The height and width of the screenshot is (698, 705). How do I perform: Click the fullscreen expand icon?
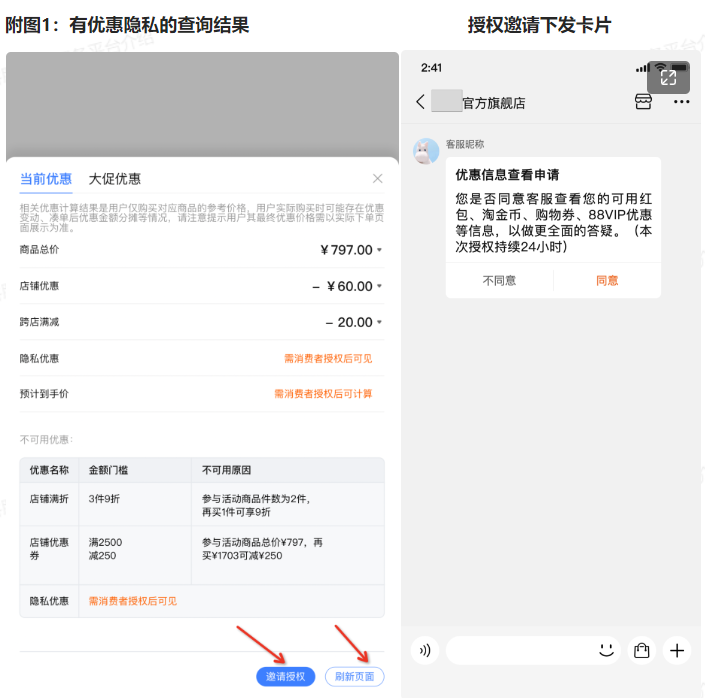pyautogui.click(x=668, y=77)
